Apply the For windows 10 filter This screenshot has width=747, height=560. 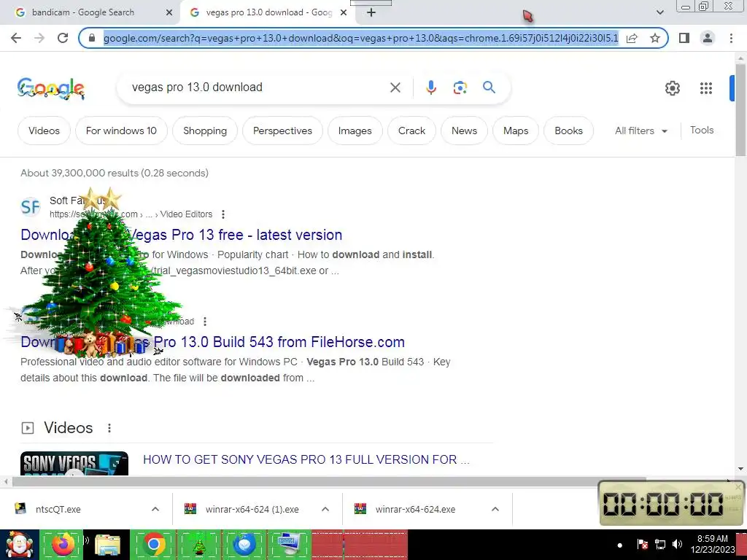121,131
